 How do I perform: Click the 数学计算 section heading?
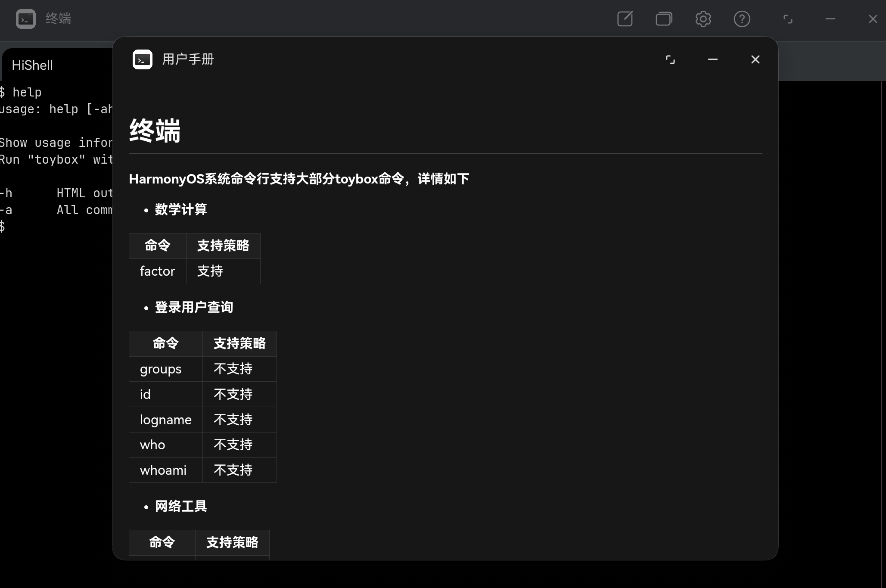tap(181, 210)
